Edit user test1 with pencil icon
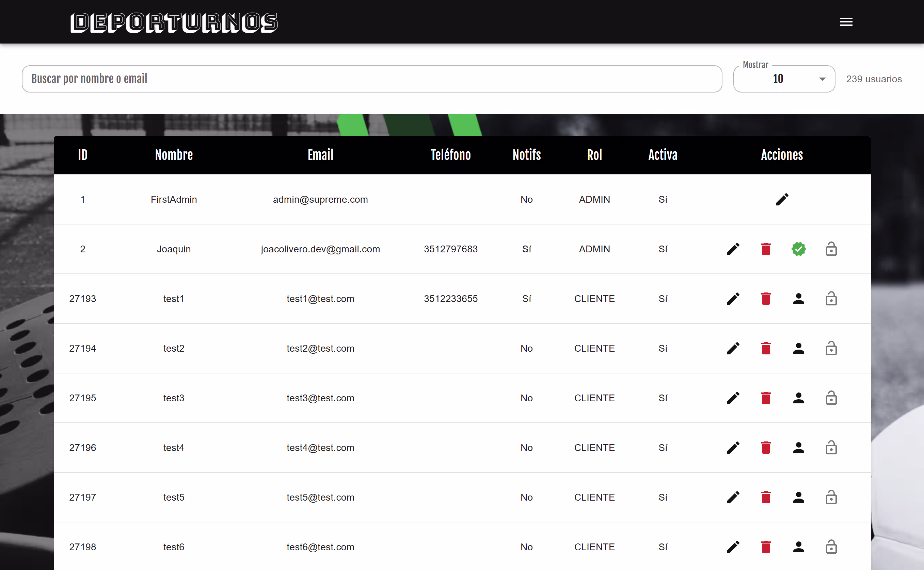Screen dimensions: 924x570 pyautogui.click(x=733, y=299)
